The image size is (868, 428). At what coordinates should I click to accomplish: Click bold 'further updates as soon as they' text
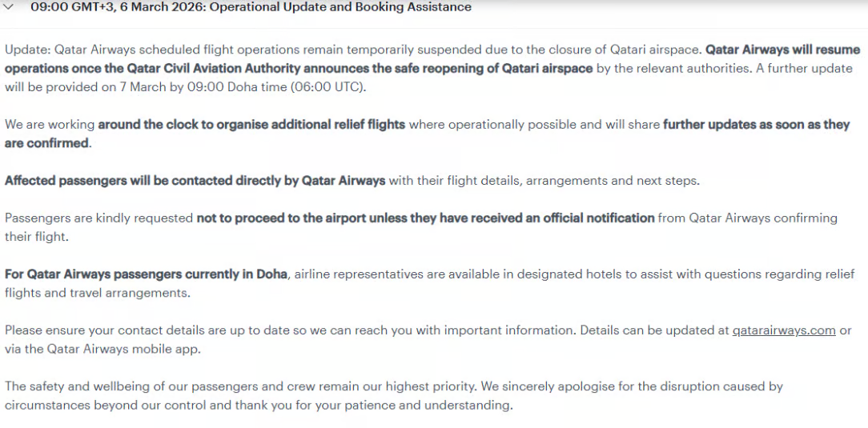(x=756, y=125)
